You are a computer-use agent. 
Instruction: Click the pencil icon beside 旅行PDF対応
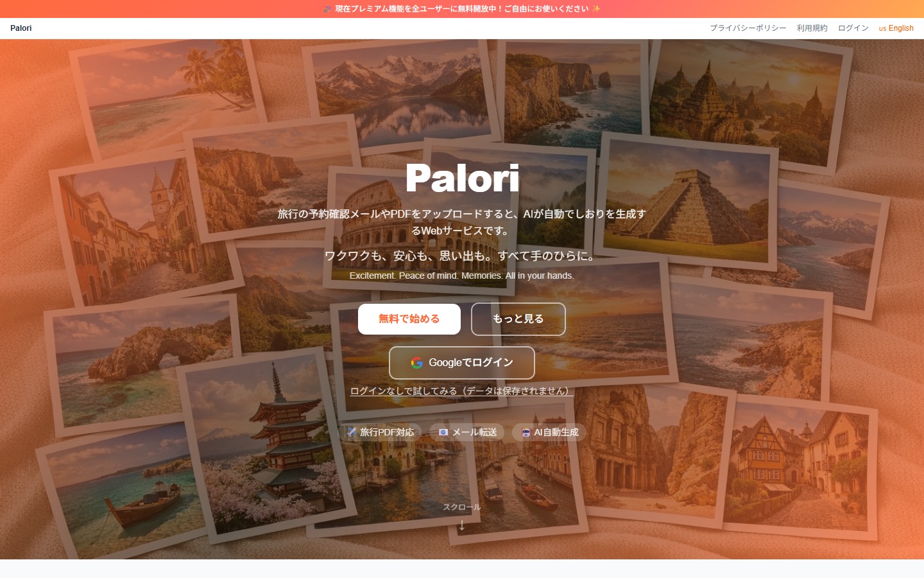(352, 432)
